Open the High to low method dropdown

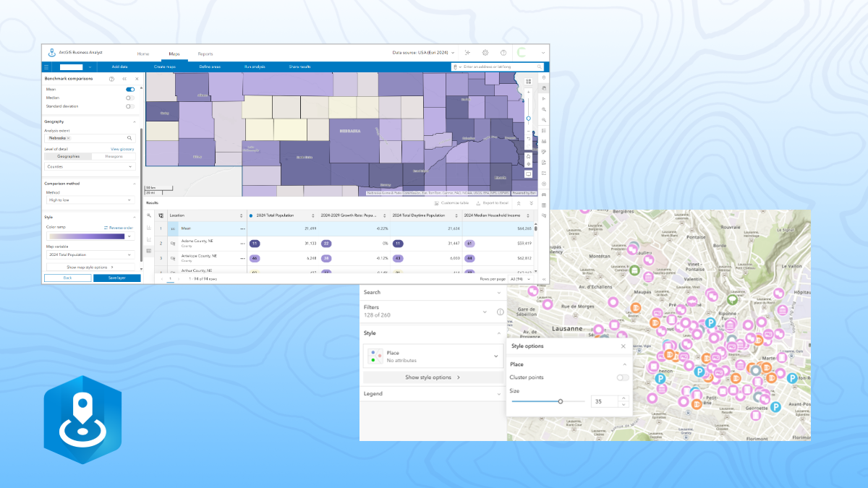point(90,200)
